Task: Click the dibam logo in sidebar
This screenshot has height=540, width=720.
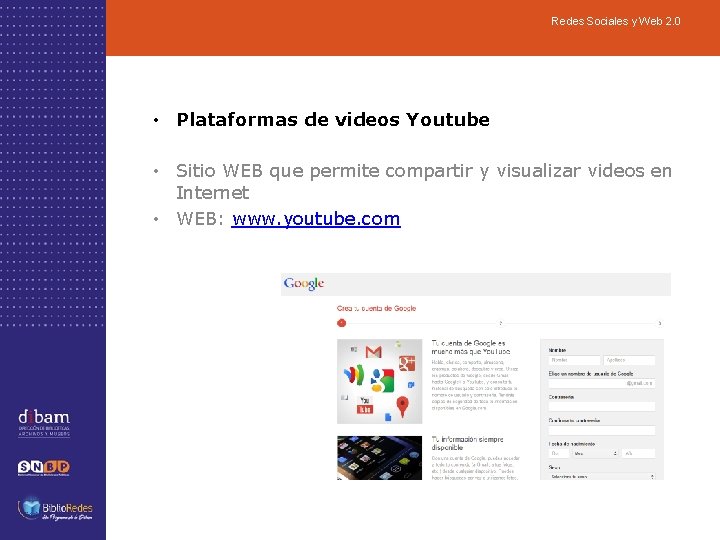Action: [44, 423]
